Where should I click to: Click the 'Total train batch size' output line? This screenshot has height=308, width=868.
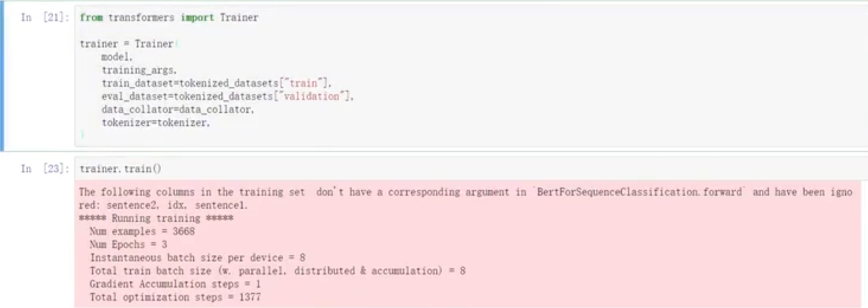[277, 271]
